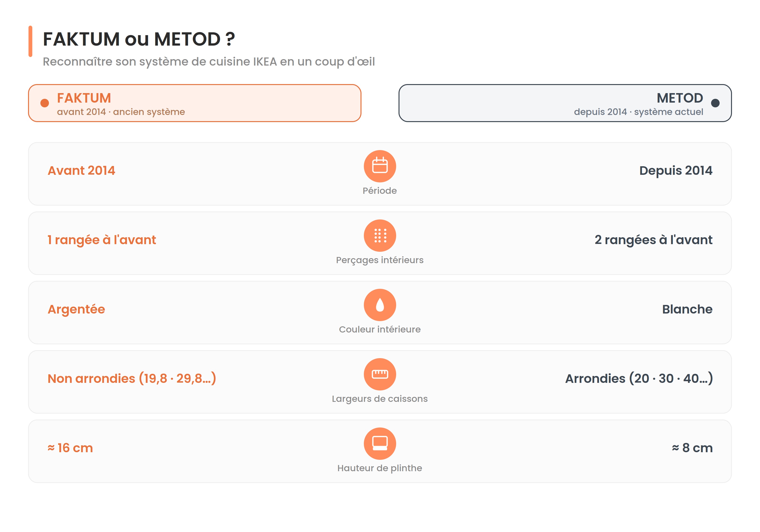Image resolution: width=760 pixels, height=532 pixels.
Task: Click the Depuis 2014 value
Action: coord(676,171)
